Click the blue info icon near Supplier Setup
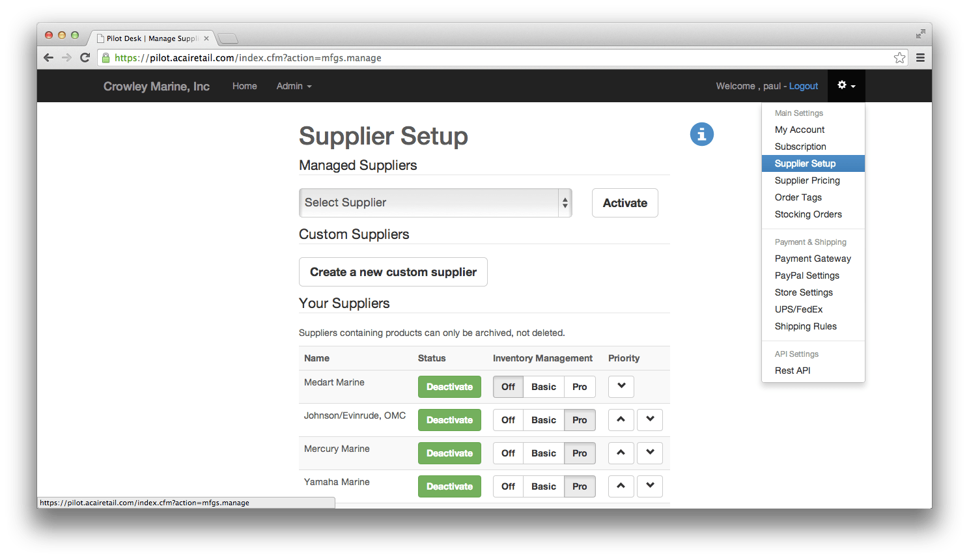Viewport: 969px width, 560px height. point(701,134)
